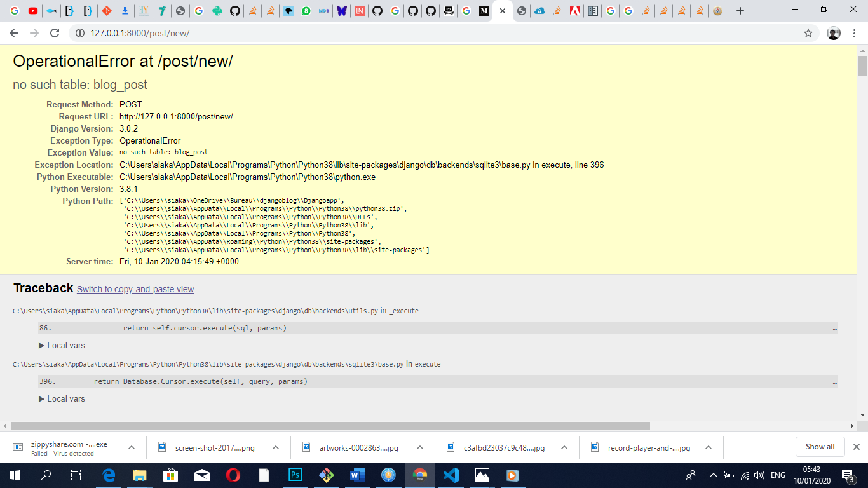This screenshot has width=868, height=488.
Task: Open Visual Studio Code from taskbar
Action: tap(451, 475)
